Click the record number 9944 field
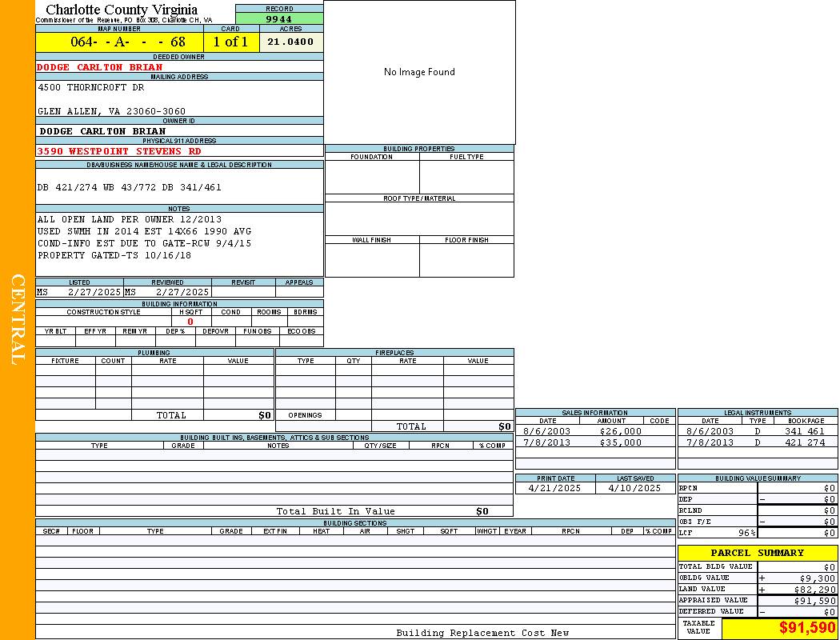The width and height of the screenshot is (840, 640). pos(279,19)
